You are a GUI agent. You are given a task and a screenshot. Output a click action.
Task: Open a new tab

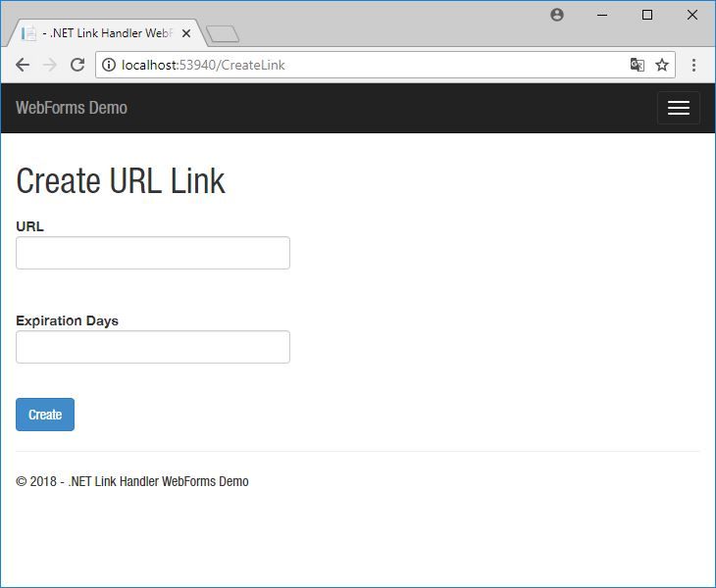[x=223, y=34]
